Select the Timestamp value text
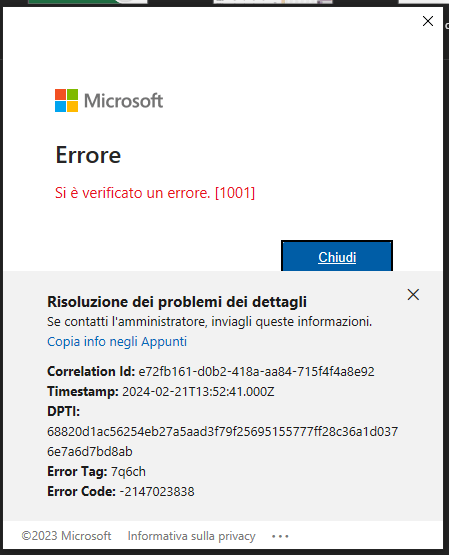 198,392
